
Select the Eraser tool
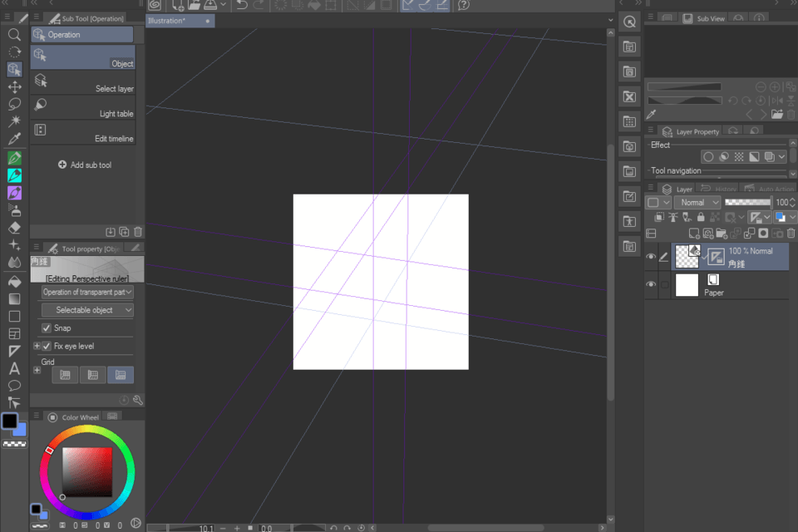tap(14, 228)
